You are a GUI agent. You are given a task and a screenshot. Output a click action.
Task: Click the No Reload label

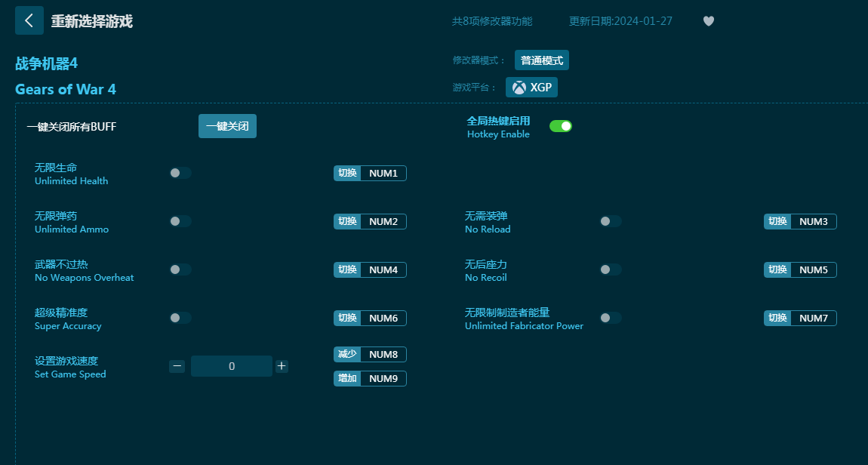(x=488, y=229)
